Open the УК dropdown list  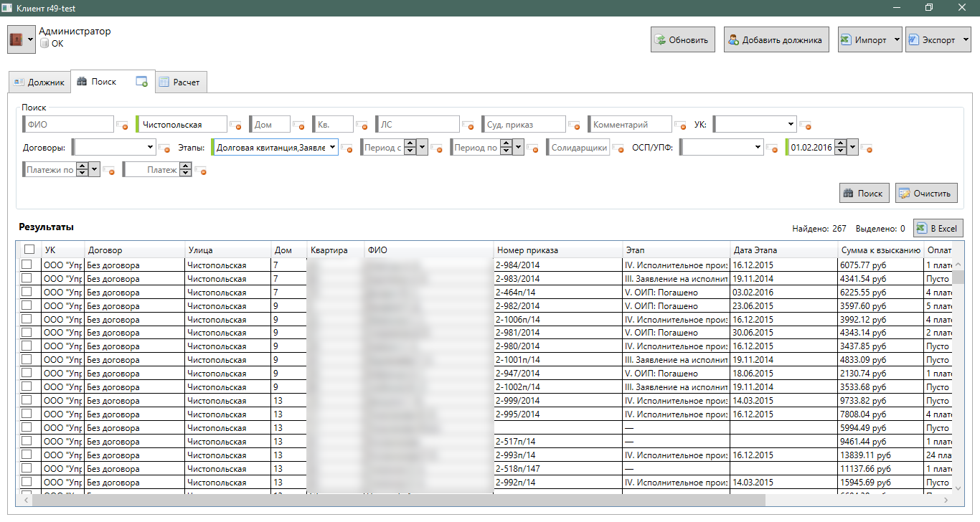tap(791, 124)
